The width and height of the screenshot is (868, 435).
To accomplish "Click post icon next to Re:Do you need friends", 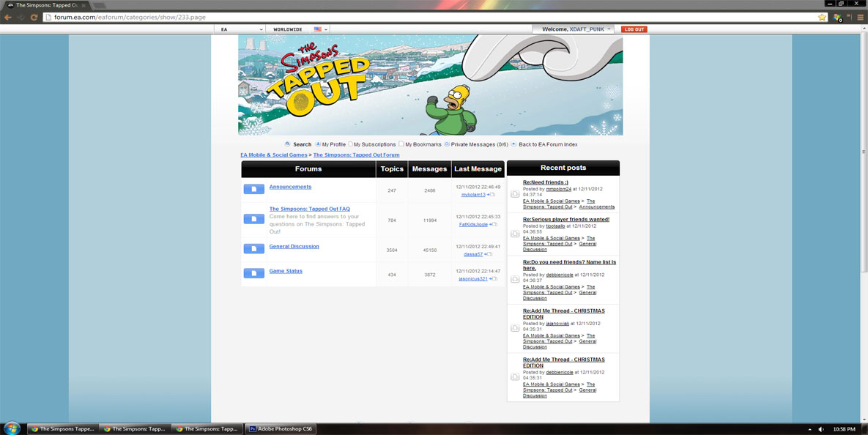I will tap(515, 279).
